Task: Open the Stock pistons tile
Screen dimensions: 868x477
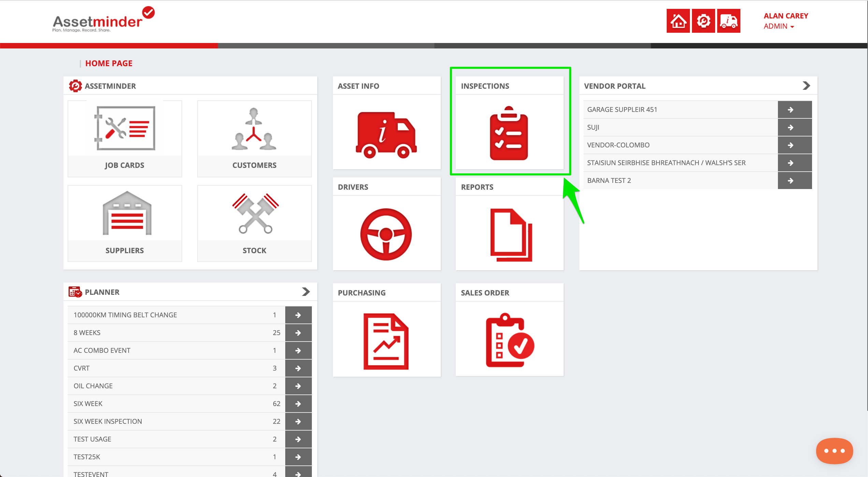Action: (x=255, y=223)
